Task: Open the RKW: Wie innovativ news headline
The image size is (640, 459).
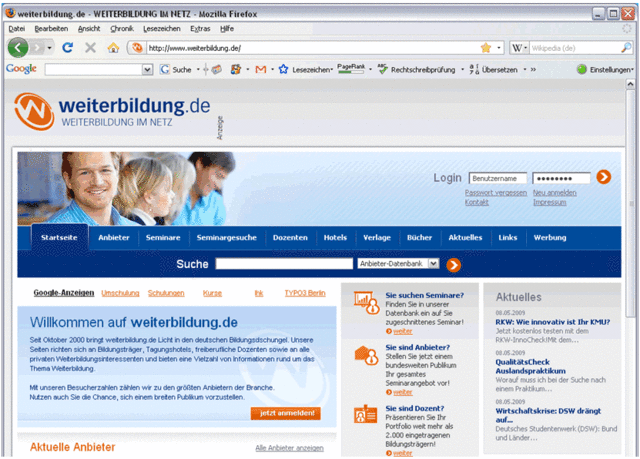Action: pos(553,322)
